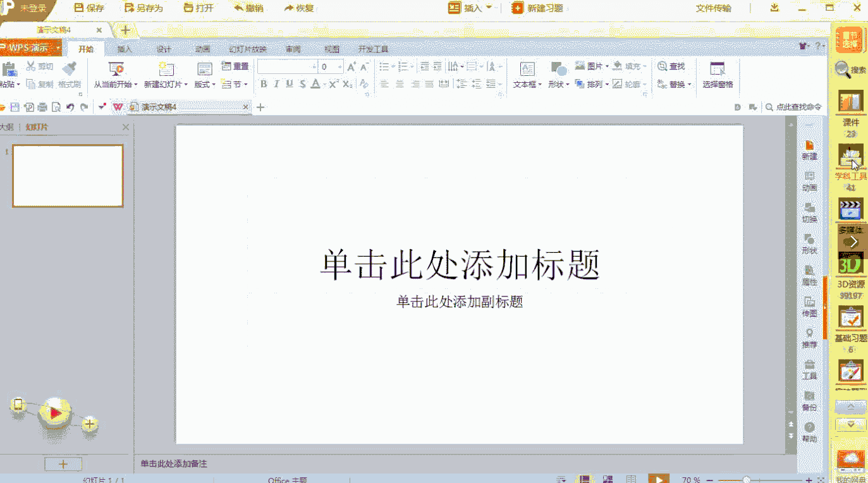Click the 新建习题 button
Screen dimensions: 868x483
(x=537, y=8)
